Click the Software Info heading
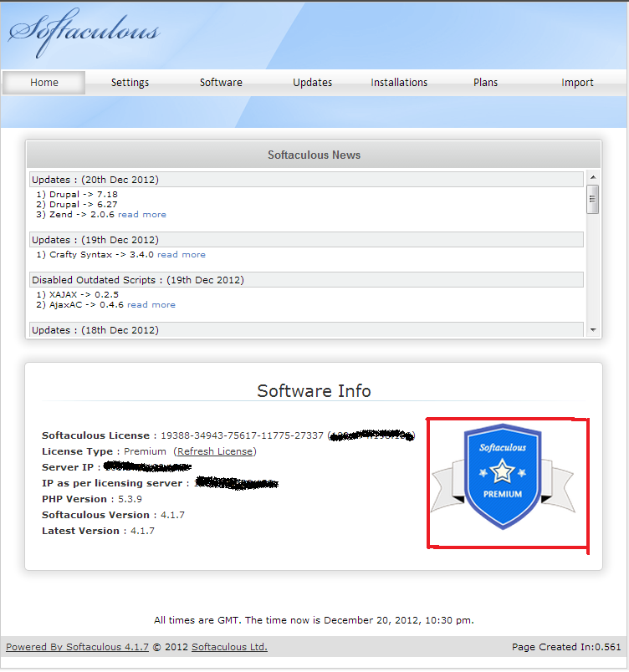The height and width of the screenshot is (672, 629). point(314,391)
